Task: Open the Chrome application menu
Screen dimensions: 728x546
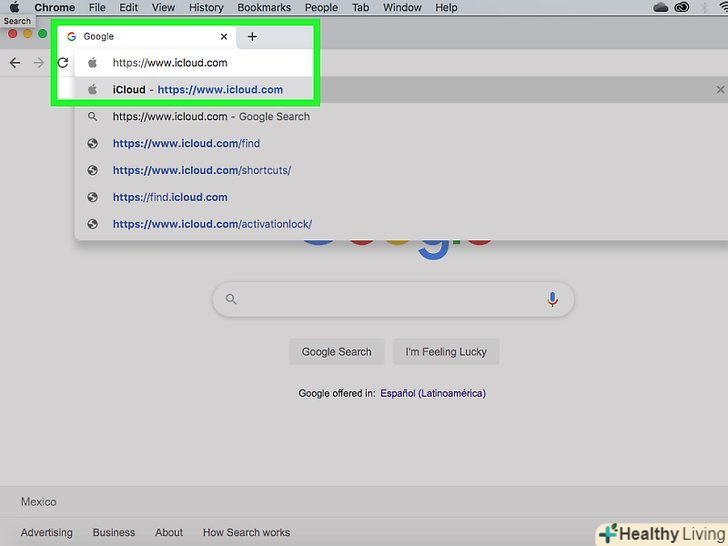Action: (54, 7)
